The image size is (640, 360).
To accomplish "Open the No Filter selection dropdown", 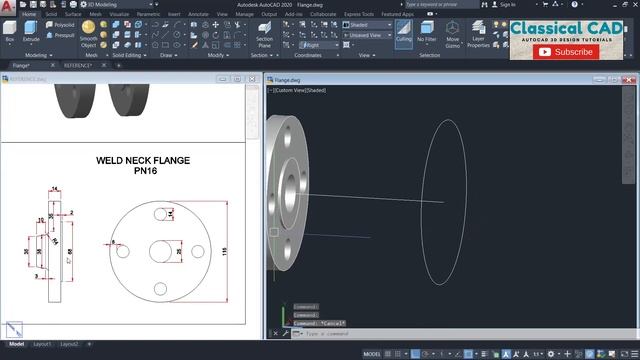I will [427, 33].
